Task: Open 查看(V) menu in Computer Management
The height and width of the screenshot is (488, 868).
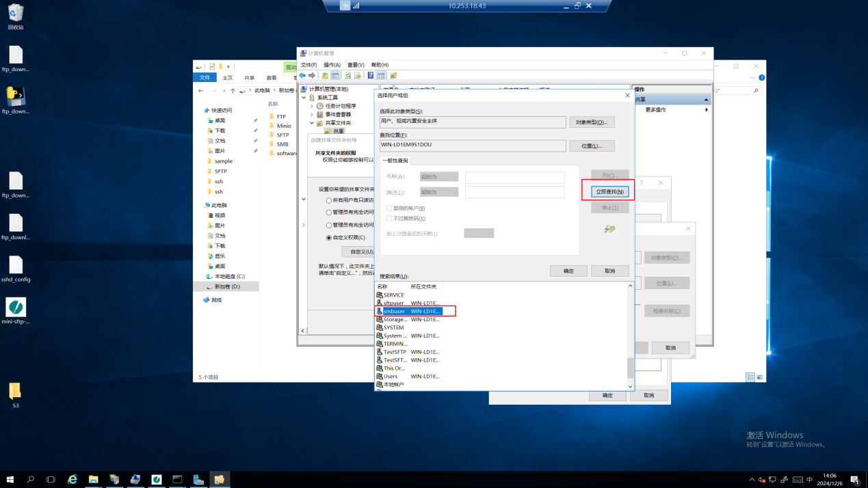Action: (x=356, y=65)
